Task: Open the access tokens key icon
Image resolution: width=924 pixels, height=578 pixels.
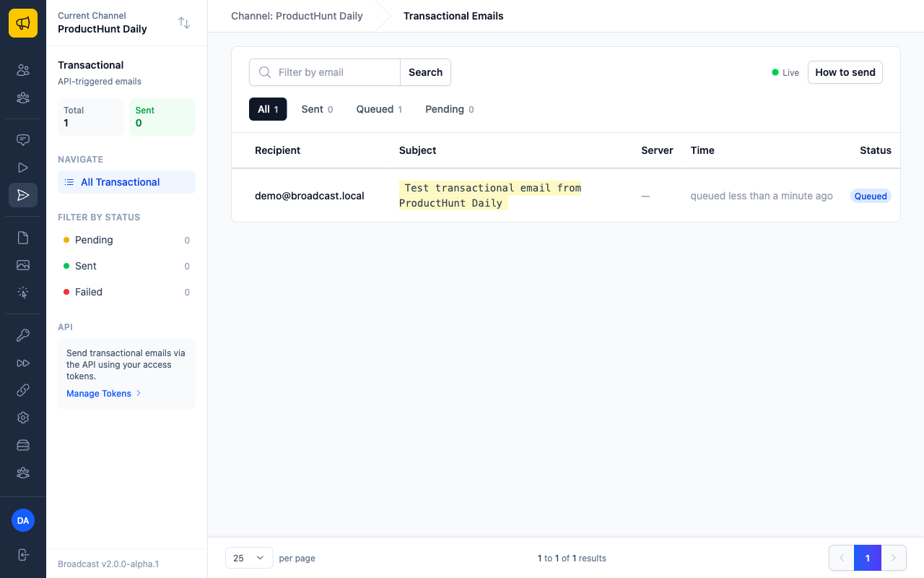Action: [23, 335]
